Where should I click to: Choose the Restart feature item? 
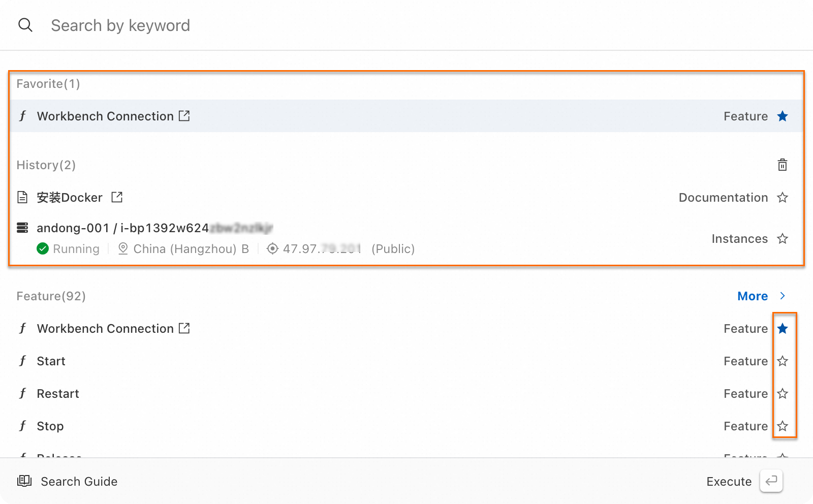click(x=58, y=394)
